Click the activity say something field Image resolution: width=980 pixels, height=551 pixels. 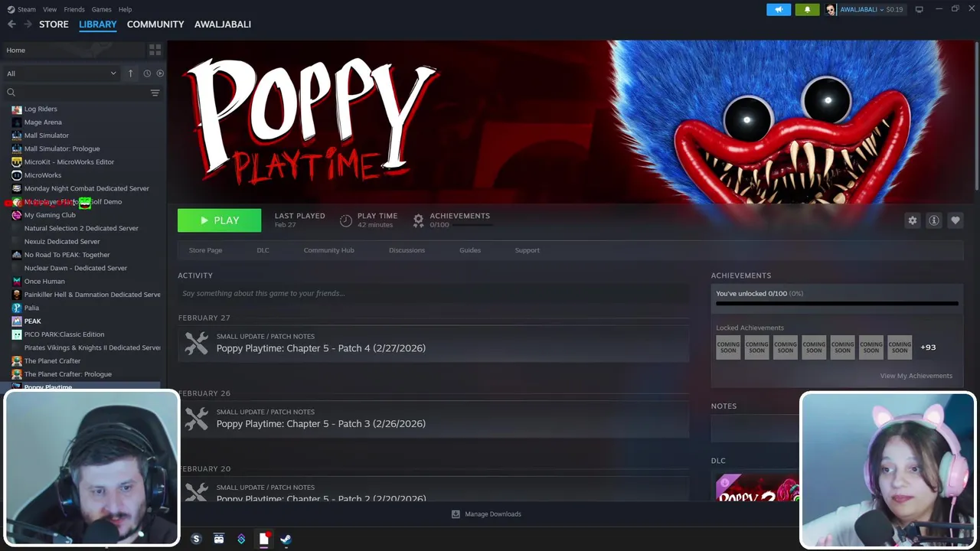[x=433, y=293]
